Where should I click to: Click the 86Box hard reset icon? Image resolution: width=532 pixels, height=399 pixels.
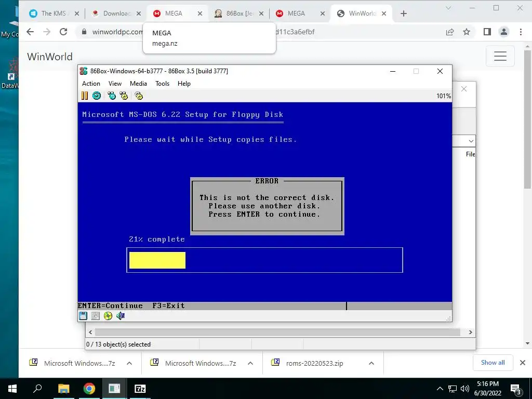(x=97, y=96)
